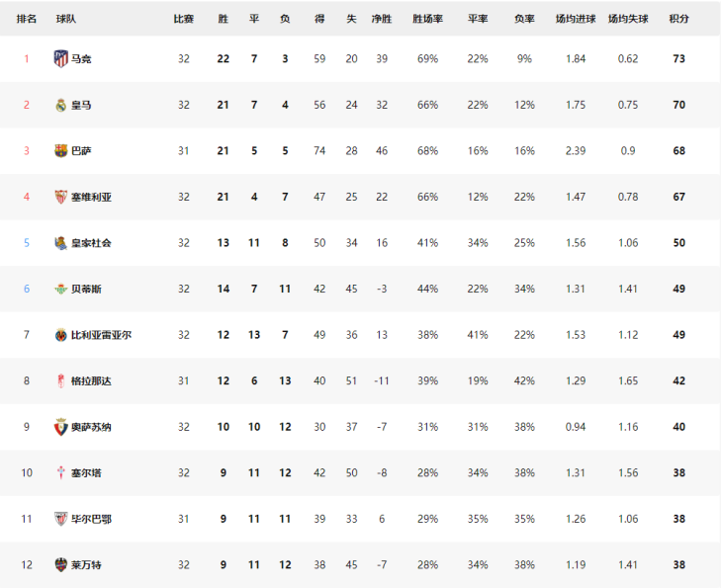This screenshot has height=588, width=722.
Task: Select 马竞's 73 points cell
Action: pyautogui.click(x=678, y=59)
